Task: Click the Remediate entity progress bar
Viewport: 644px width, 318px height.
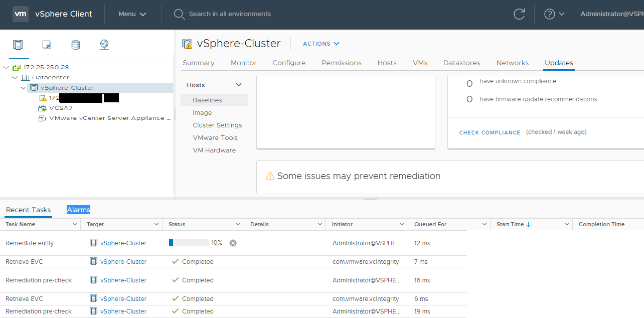Action: coord(189,243)
